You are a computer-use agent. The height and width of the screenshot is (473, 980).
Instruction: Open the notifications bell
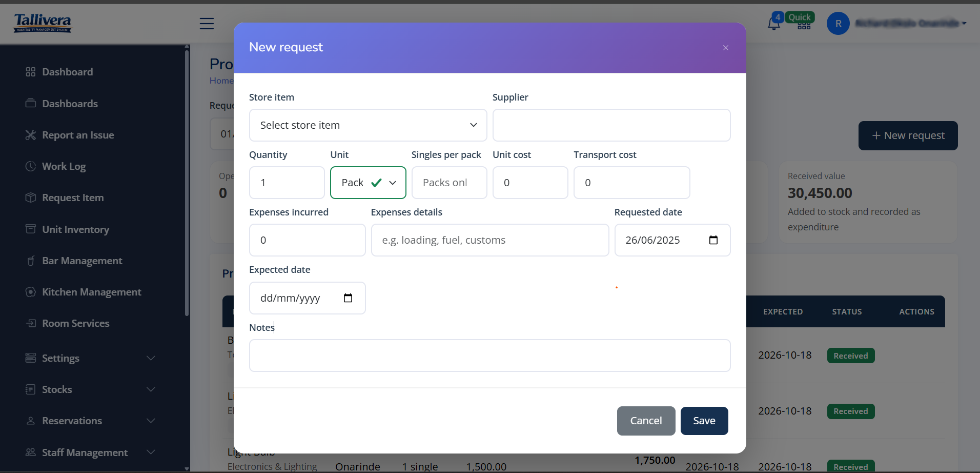(773, 24)
